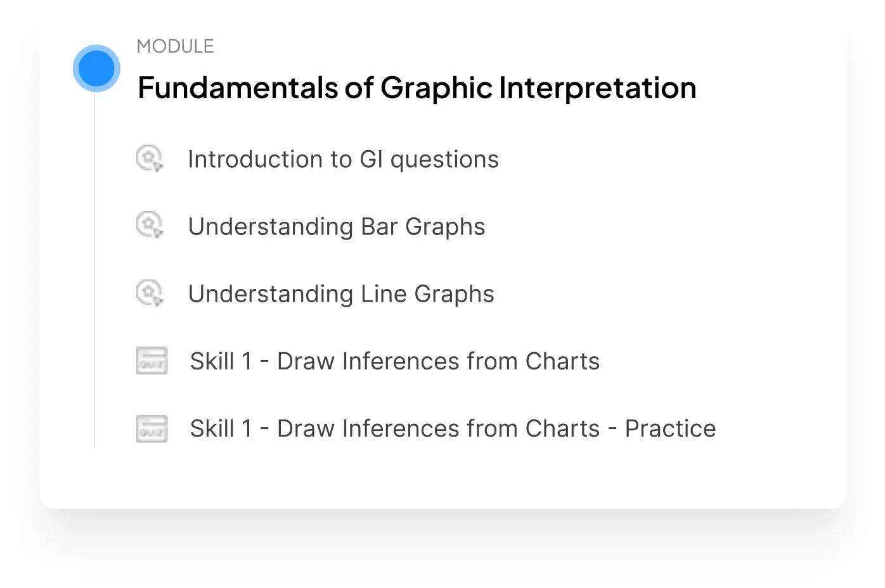885x588 pixels.
Task: Click the words GI questions in first lesson
Action: (429, 160)
